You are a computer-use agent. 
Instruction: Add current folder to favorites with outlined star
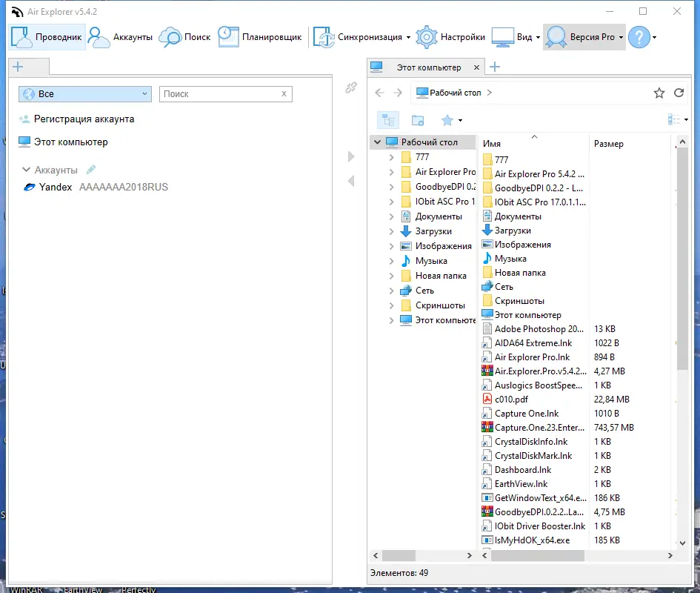pos(659,93)
